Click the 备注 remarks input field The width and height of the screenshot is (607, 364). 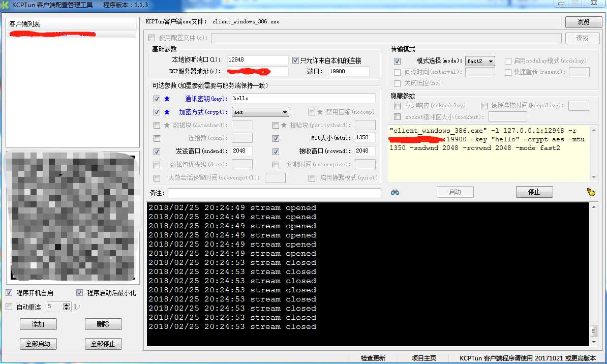(x=274, y=193)
